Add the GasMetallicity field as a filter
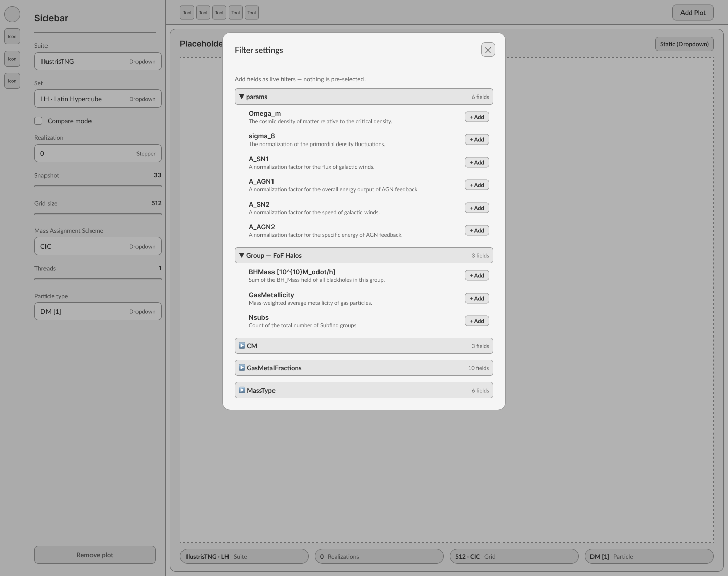This screenshot has height=576, width=728. 477,298
